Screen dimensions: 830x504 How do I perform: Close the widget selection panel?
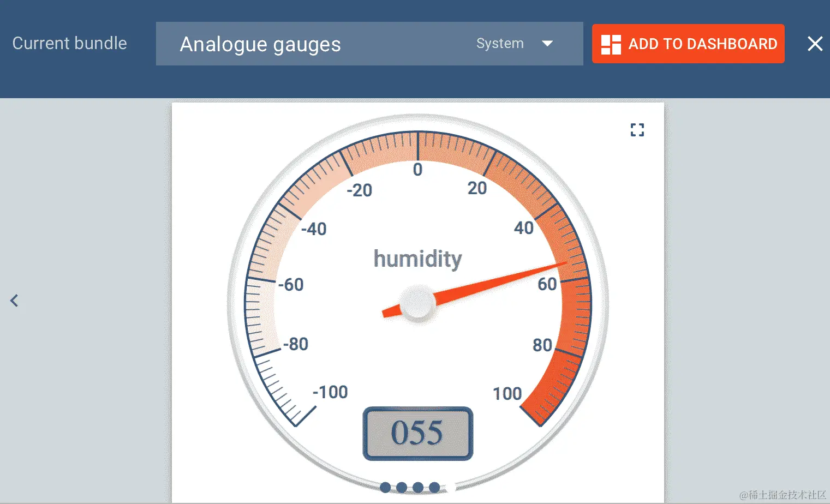(x=815, y=44)
